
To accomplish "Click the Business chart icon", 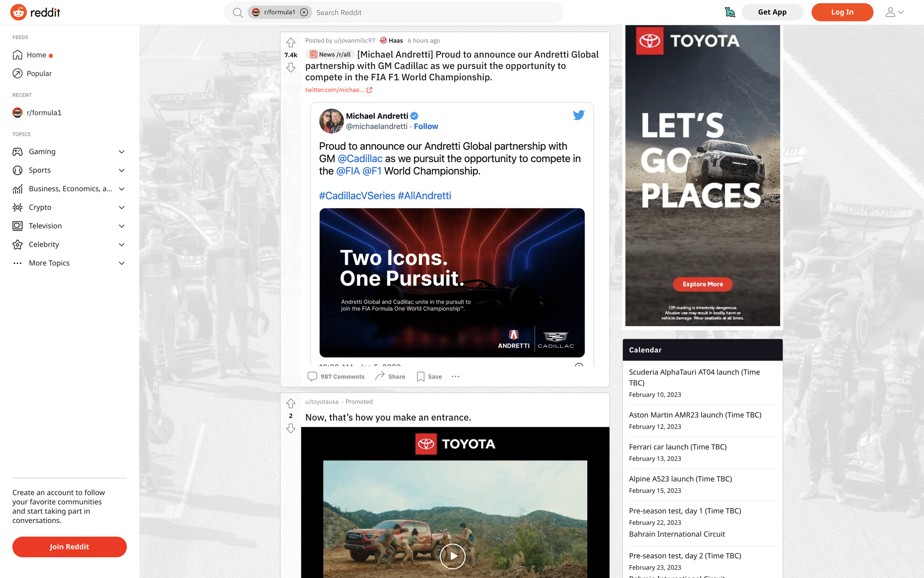I will click(x=18, y=189).
